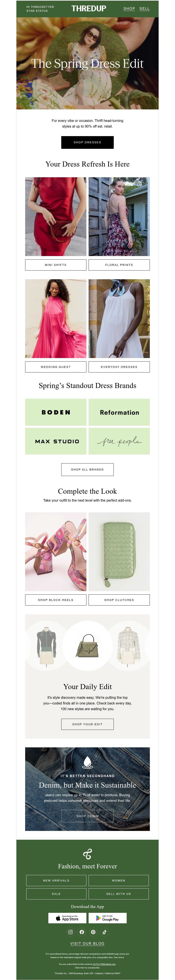Click the ThredUp swirl logo in footer
The height and width of the screenshot is (980, 175).
coord(87,854)
